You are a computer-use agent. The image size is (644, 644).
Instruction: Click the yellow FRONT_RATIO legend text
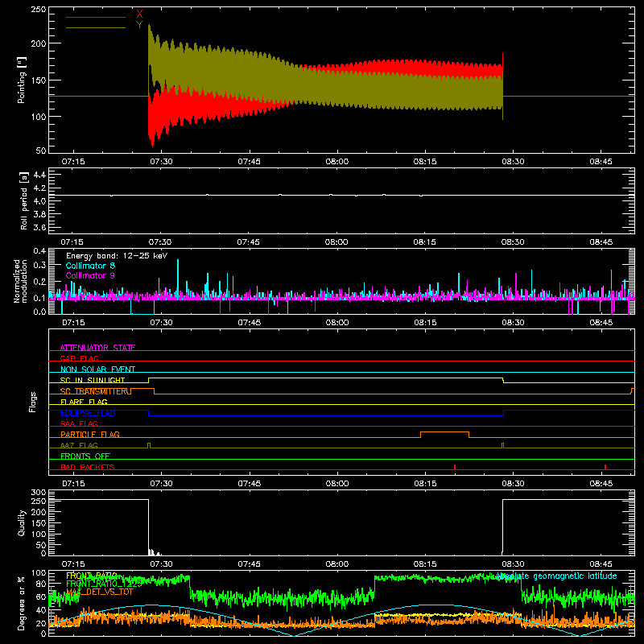[92, 576]
